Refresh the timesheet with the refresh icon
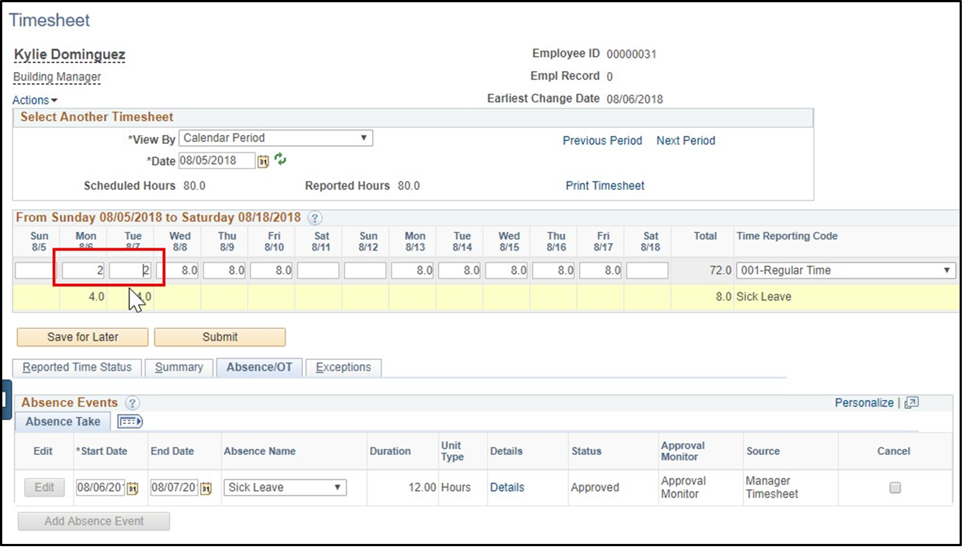 coord(281,159)
